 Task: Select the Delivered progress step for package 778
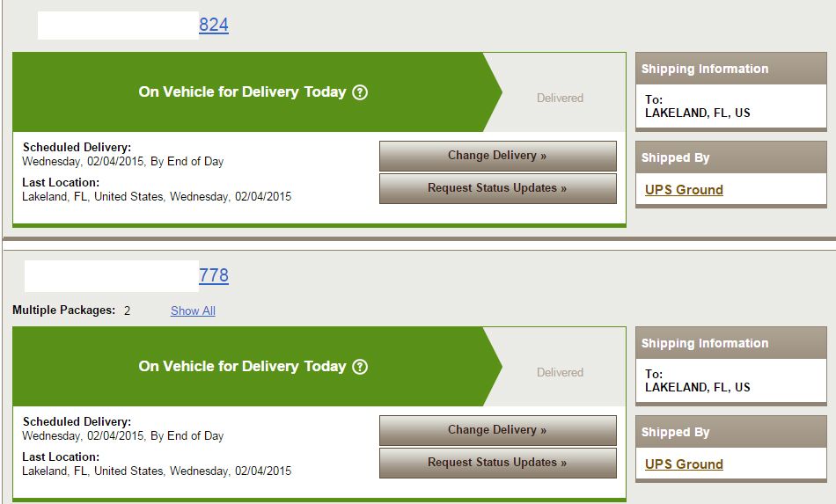pos(560,372)
